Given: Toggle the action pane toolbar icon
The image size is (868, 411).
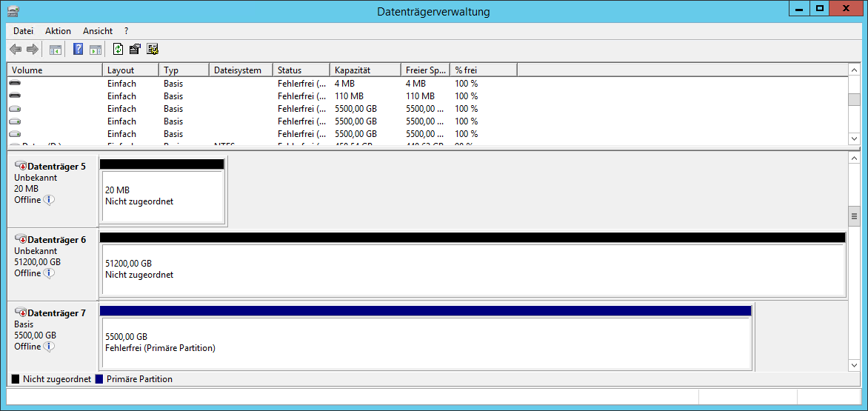Looking at the screenshot, I should tap(96, 50).
